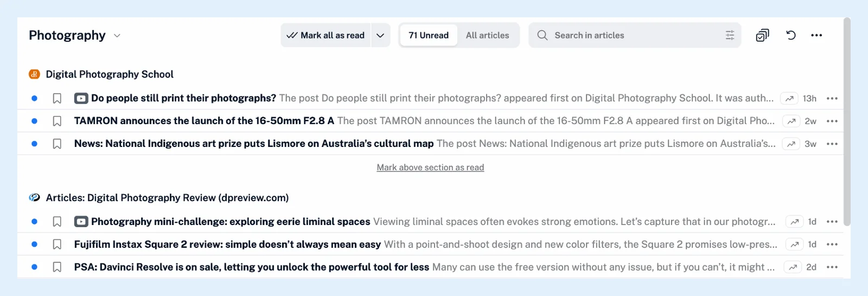Toggle unread dot for liminal spaces mini-challenge article
Image resolution: width=868 pixels, height=296 pixels.
pyautogui.click(x=34, y=222)
